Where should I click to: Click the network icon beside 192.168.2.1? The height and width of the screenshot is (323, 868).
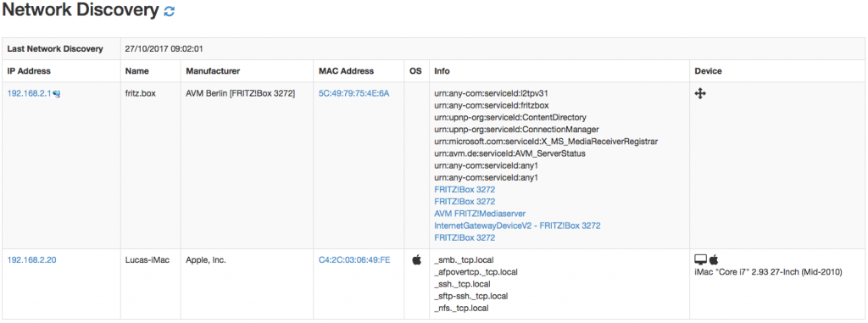point(57,94)
